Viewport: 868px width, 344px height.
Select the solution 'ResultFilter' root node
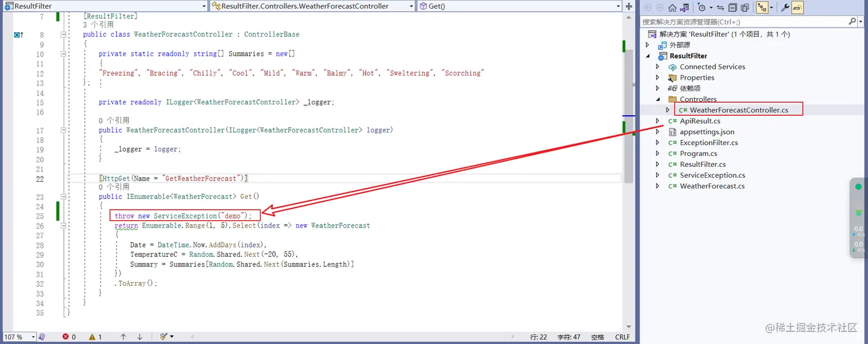click(x=724, y=34)
